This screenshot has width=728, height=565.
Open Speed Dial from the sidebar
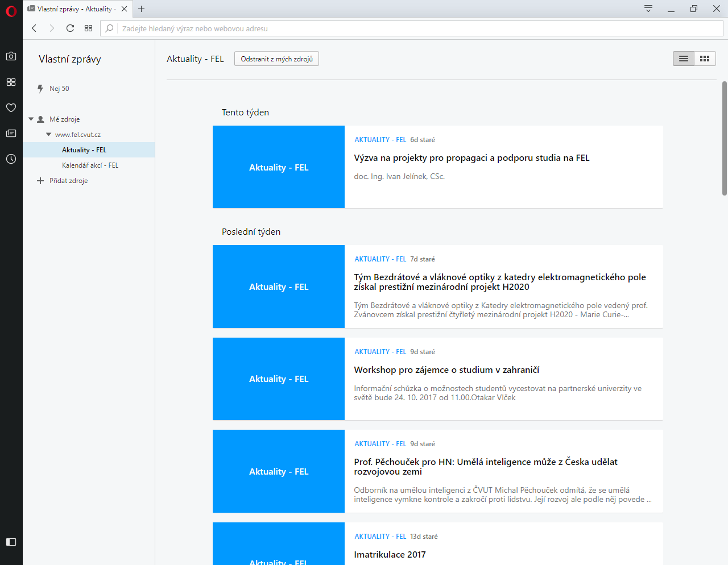(11, 82)
